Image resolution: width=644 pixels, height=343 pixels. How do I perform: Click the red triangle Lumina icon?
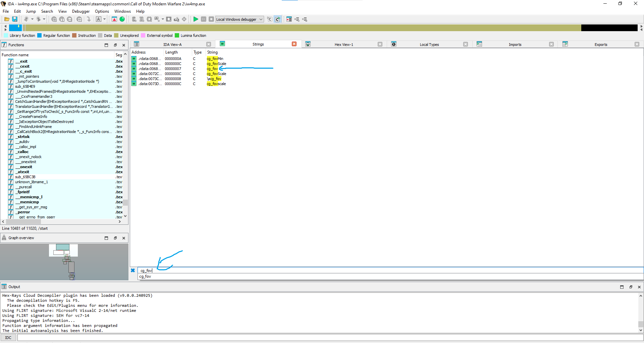114,19
